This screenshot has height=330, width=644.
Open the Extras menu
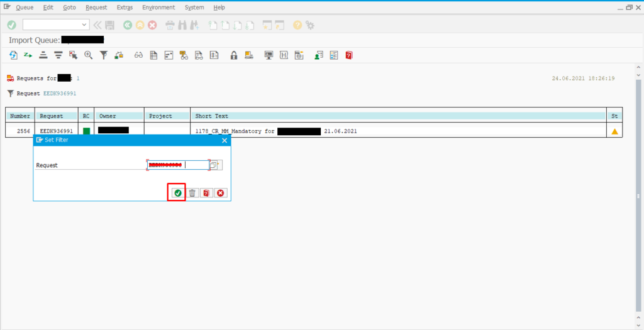coord(125,8)
